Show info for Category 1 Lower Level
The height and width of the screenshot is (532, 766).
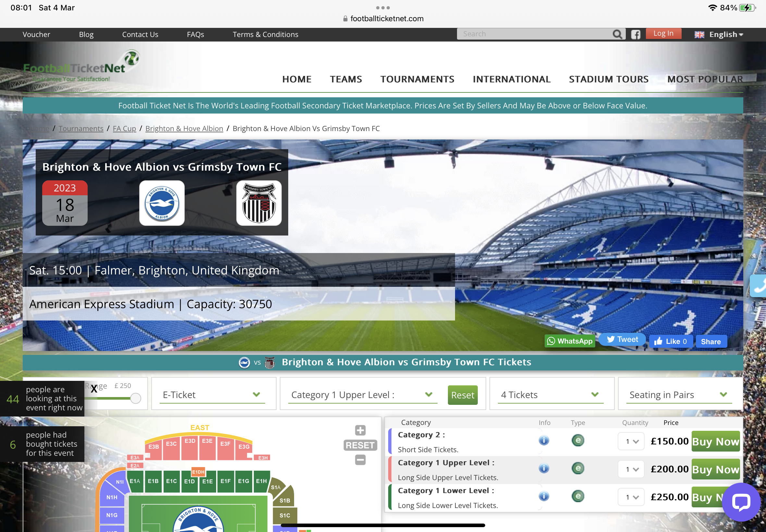(544, 497)
